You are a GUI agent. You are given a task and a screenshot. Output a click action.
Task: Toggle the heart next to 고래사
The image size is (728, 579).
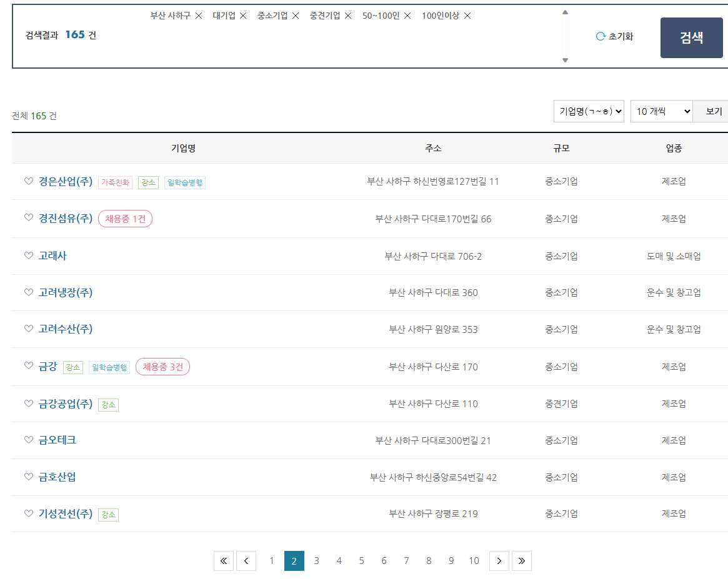click(x=28, y=255)
